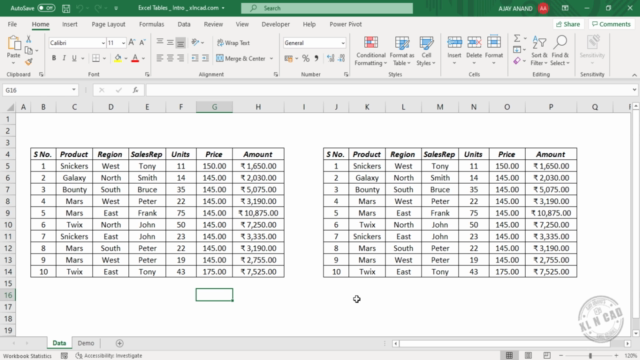Open Find & Select
Viewport: 640px width, 360px height.
point(560,51)
